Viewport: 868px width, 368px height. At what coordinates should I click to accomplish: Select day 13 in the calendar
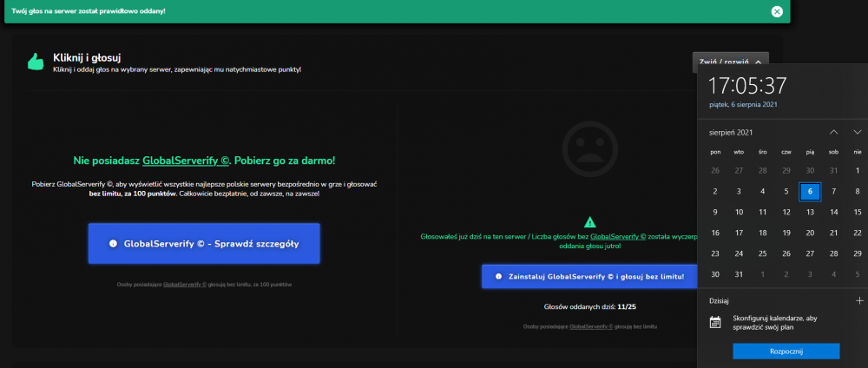pyautogui.click(x=810, y=212)
